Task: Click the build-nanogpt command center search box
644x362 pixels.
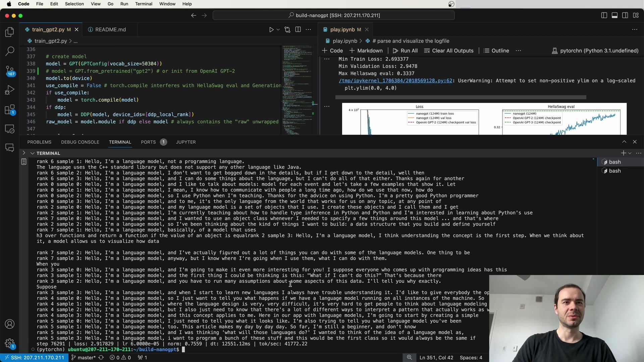Action: click(x=334, y=15)
